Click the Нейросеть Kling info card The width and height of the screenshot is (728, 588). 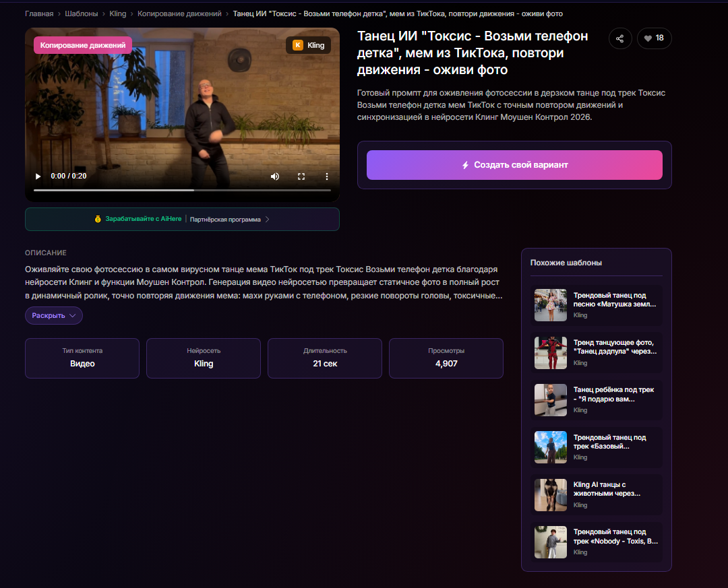click(x=204, y=358)
